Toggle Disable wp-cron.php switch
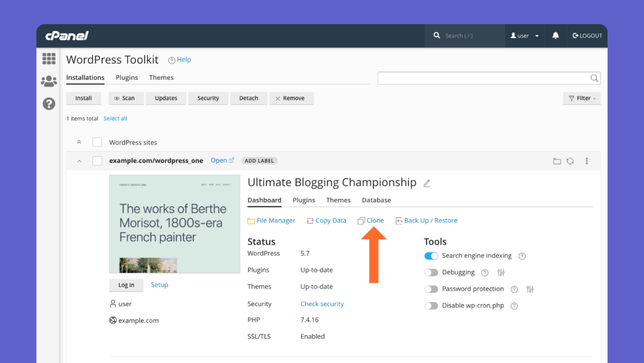 (431, 306)
